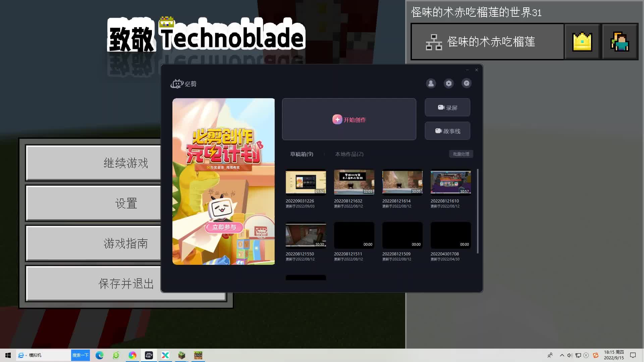Open black draft thumbnail 202208121509
This screenshot has height=362, width=644.
point(402,235)
